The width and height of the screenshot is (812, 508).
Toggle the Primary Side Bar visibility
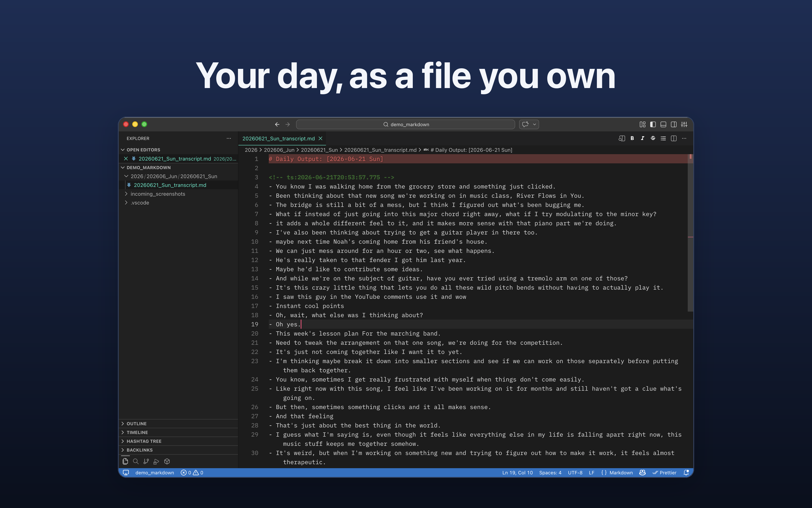pyautogui.click(x=653, y=124)
